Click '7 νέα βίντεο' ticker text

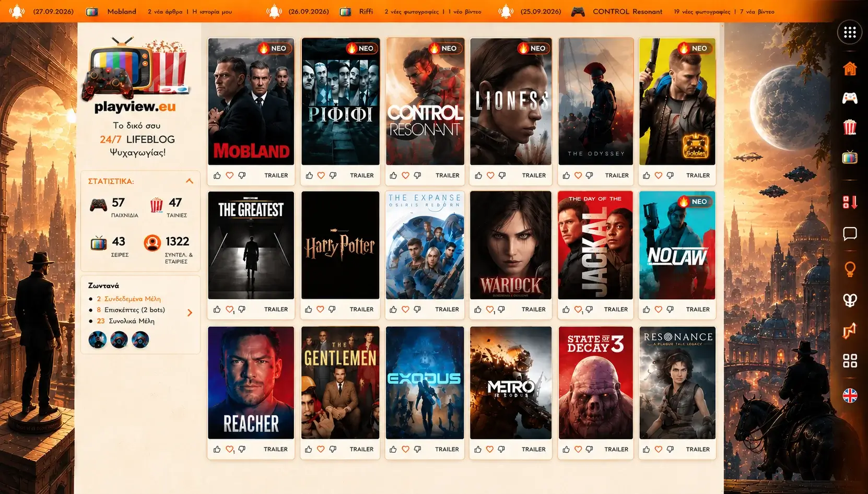757,11
